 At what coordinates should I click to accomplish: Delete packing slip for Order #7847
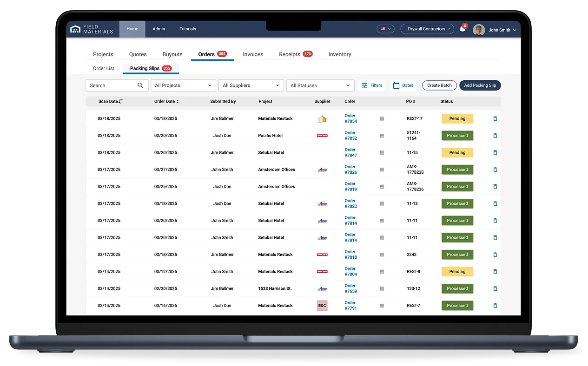point(495,153)
